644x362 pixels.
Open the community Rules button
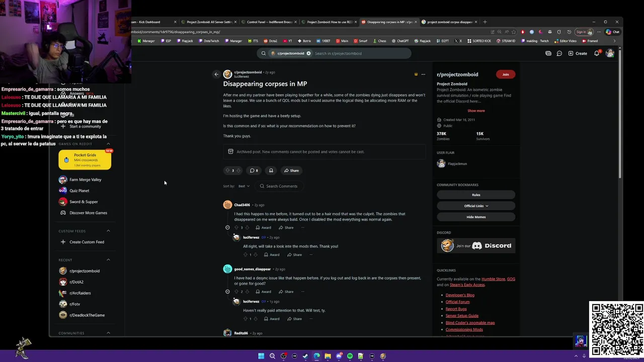point(476,195)
